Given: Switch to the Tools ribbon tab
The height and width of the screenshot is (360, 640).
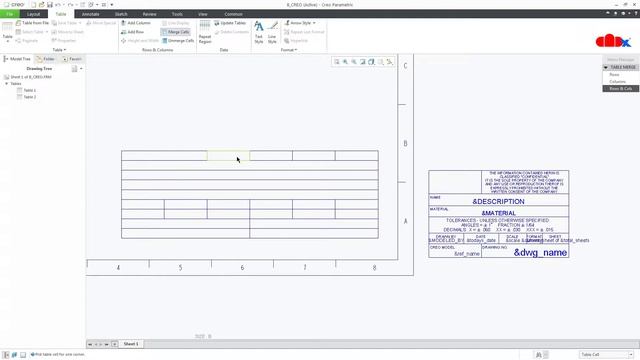Looking at the screenshot, I should point(177,14).
